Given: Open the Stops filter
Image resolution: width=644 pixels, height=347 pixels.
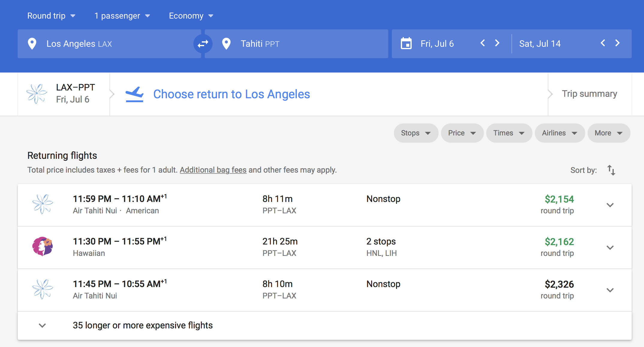Looking at the screenshot, I should point(416,133).
